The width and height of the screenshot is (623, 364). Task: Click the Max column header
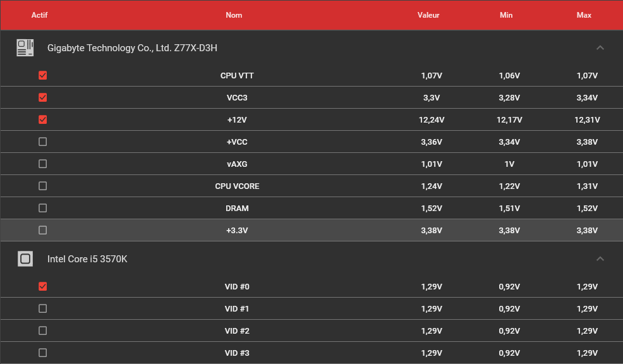point(584,15)
